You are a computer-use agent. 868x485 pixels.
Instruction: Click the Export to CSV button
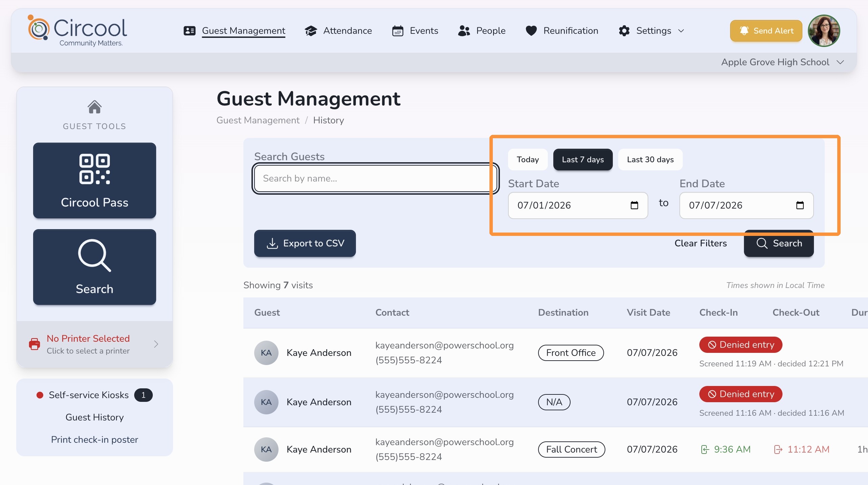305,243
